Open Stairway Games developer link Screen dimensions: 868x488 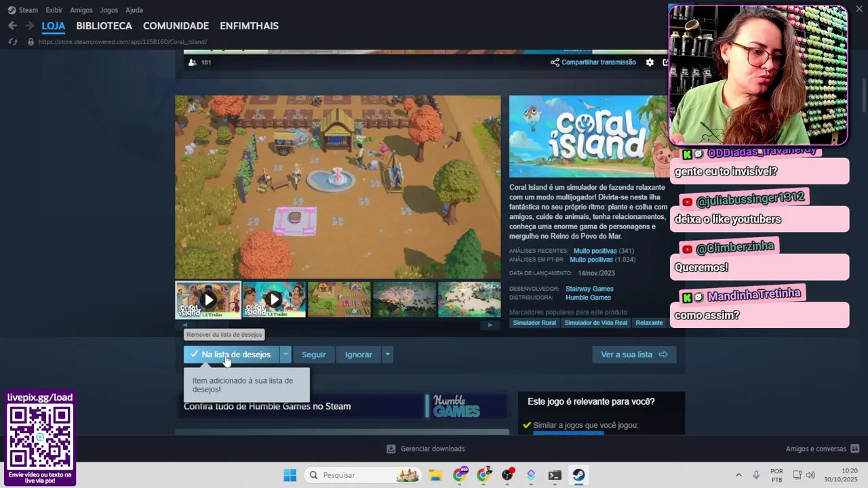point(589,289)
